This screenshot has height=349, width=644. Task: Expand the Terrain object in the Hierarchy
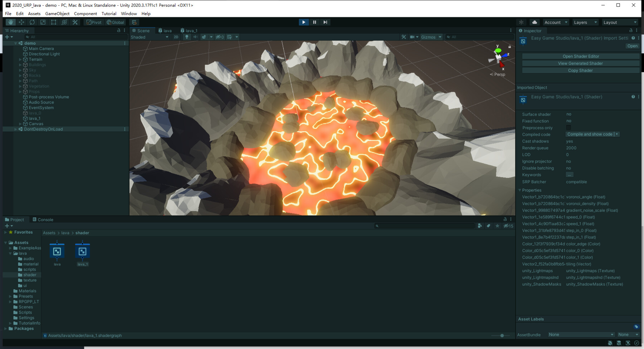click(x=20, y=59)
